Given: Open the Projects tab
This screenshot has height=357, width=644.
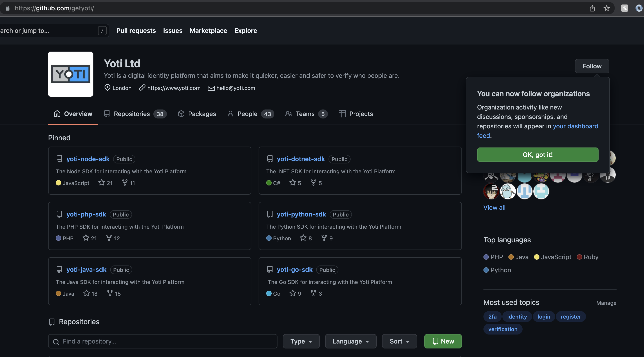Looking at the screenshot, I should [356, 114].
